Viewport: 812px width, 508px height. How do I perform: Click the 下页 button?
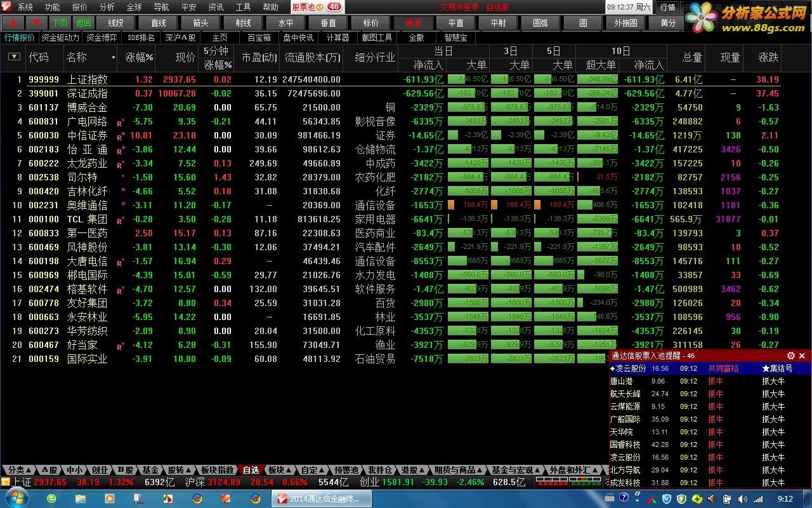coord(60,23)
